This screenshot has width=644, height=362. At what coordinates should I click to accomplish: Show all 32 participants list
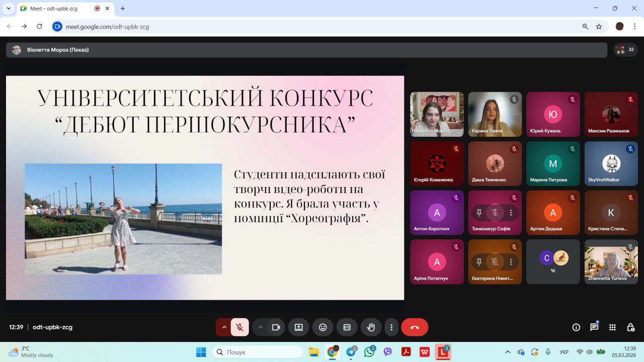tap(626, 50)
